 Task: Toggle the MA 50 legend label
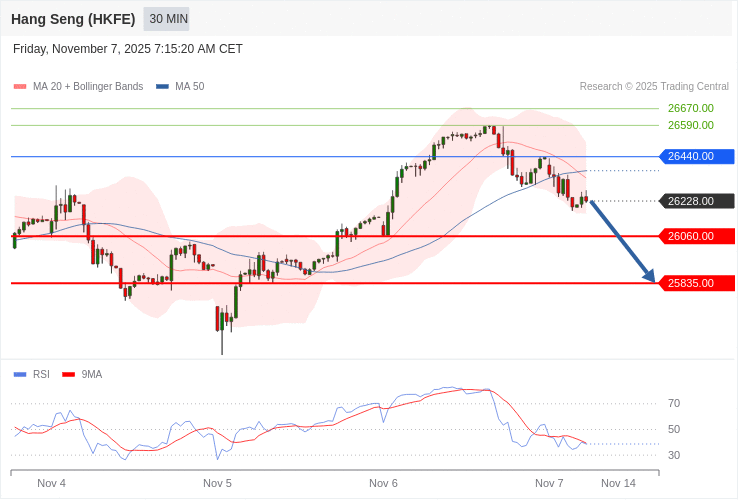[189, 87]
